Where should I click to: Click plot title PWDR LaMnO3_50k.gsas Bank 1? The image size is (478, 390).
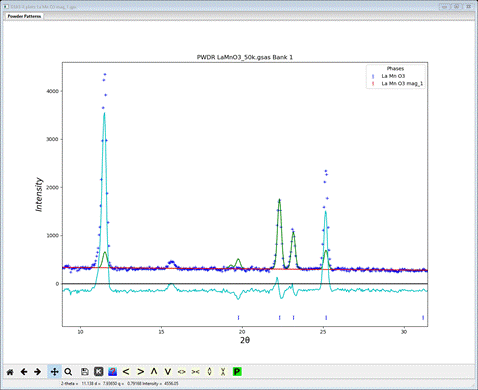point(245,57)
